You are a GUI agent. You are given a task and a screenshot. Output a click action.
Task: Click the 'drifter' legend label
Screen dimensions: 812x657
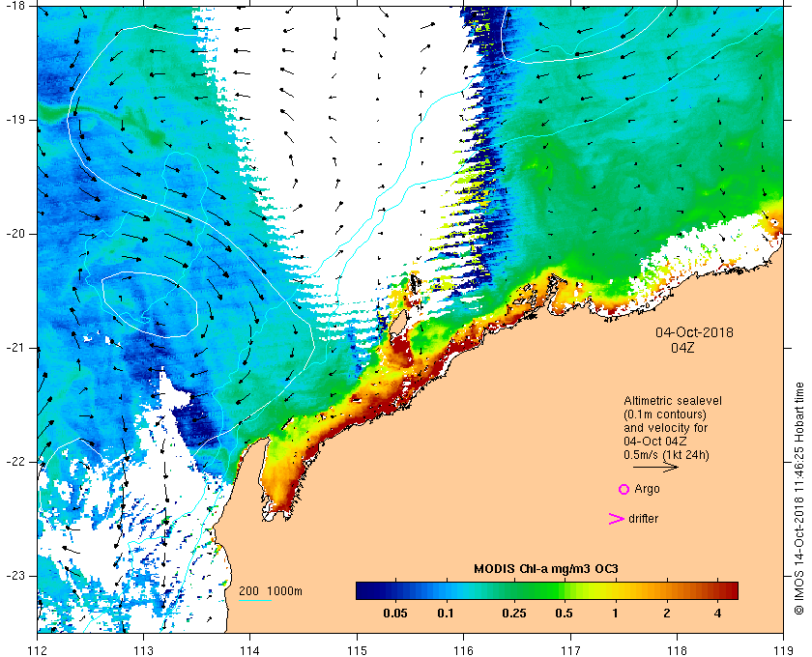(x=644, y=518)
